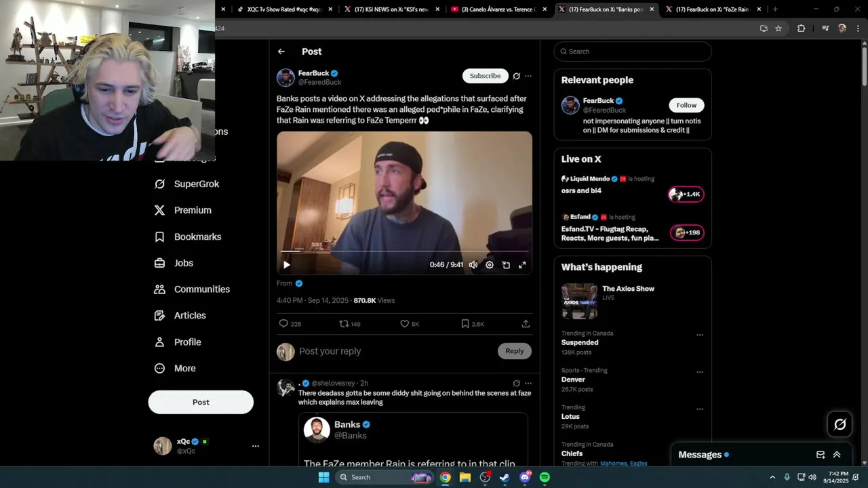Viewport: 868px width, 488px height.
Task: Open more options for Lotus trend
Action: coord(700,409)
